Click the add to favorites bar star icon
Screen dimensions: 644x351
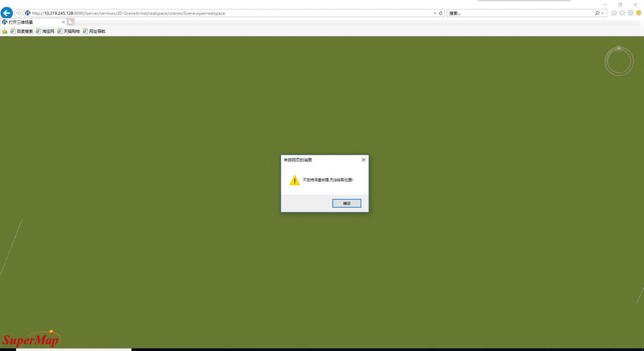(x=5, y=31)
